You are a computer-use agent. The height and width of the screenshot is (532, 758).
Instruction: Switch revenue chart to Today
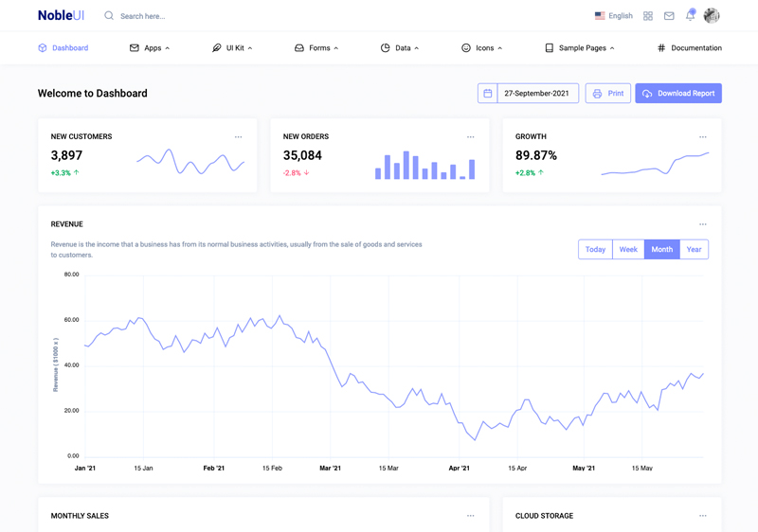(x=595, y=250)
